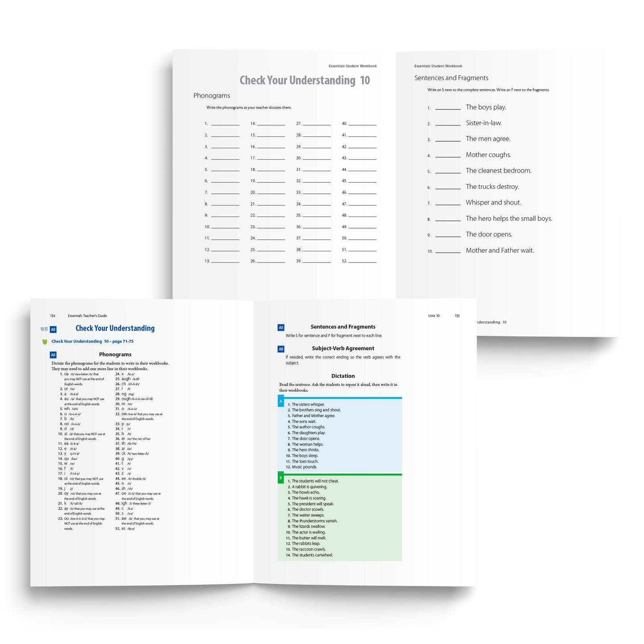
Task: Click the answer blank beside Sister-in-law
Action: (448, 124)
